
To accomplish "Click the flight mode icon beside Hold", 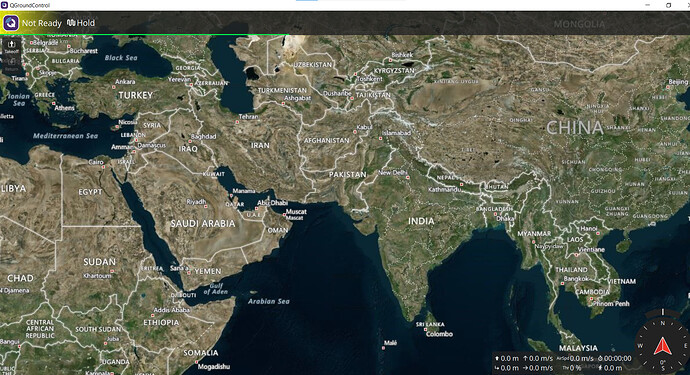I will pos(71,23).
